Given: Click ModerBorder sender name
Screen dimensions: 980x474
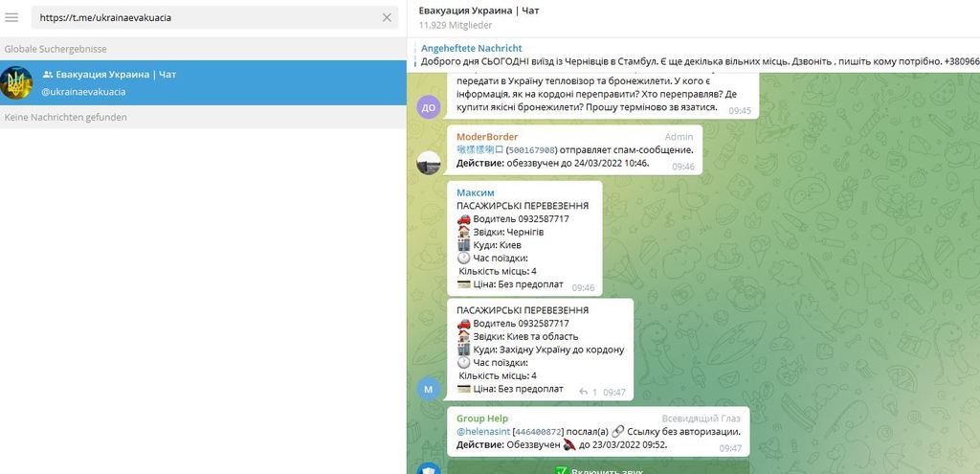Looking at the screenshot, I should (487, 136).
